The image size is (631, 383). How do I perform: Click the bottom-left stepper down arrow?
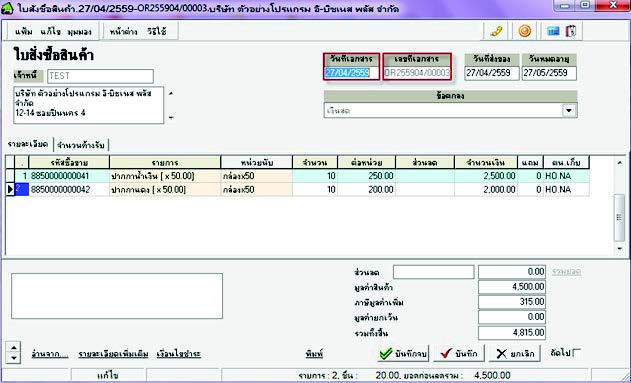pos(14,358)
